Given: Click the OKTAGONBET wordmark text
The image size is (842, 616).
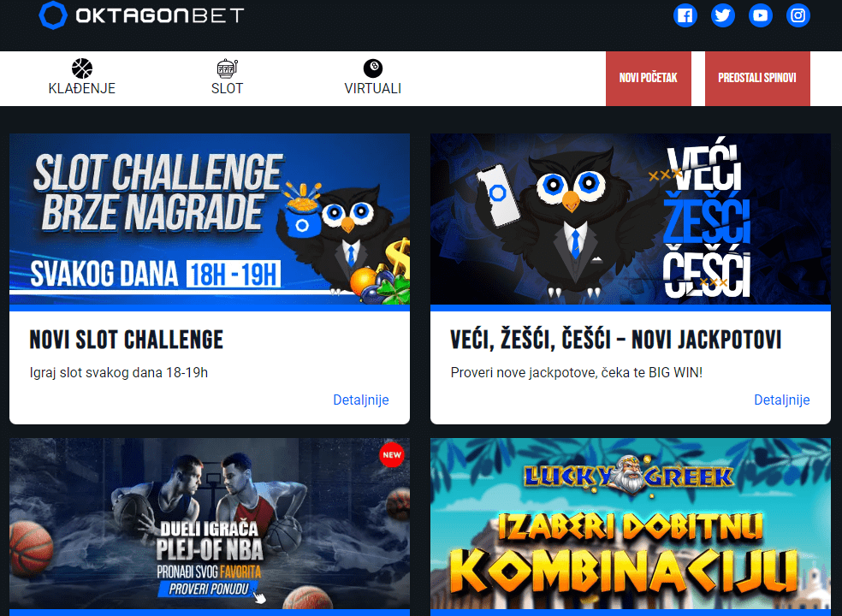Looking at the screenshot, I should pyautogui.click(x=160, y=15).
